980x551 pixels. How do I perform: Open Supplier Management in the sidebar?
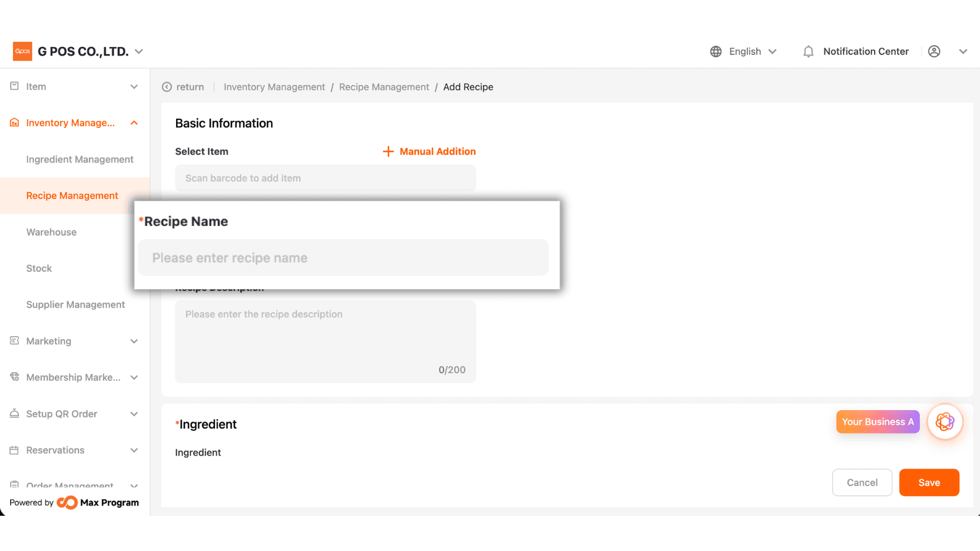click(x=76, y=305)
